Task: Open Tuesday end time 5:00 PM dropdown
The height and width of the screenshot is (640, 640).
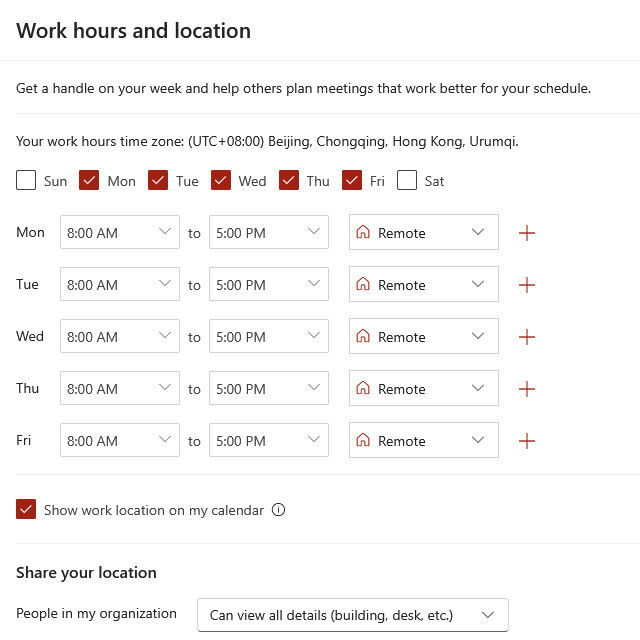Action: click(269, 285)
